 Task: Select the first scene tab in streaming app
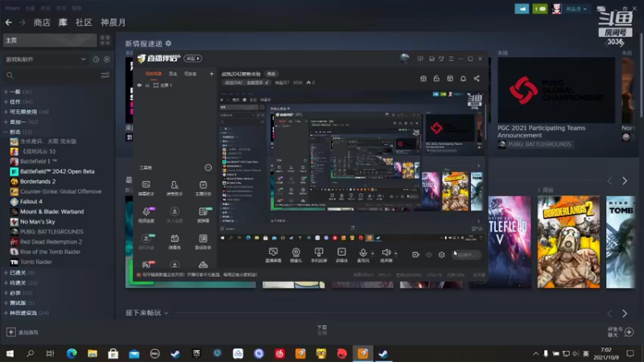click(x=154, y=74)
